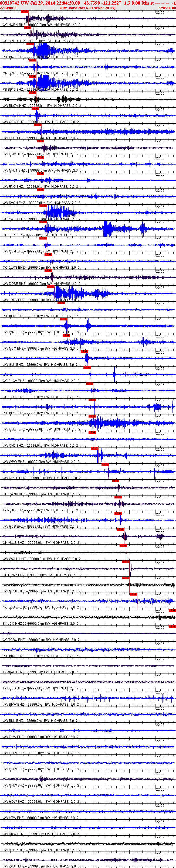
Task: Click latitude value 43.7390
Action: (x=92, y=3)
